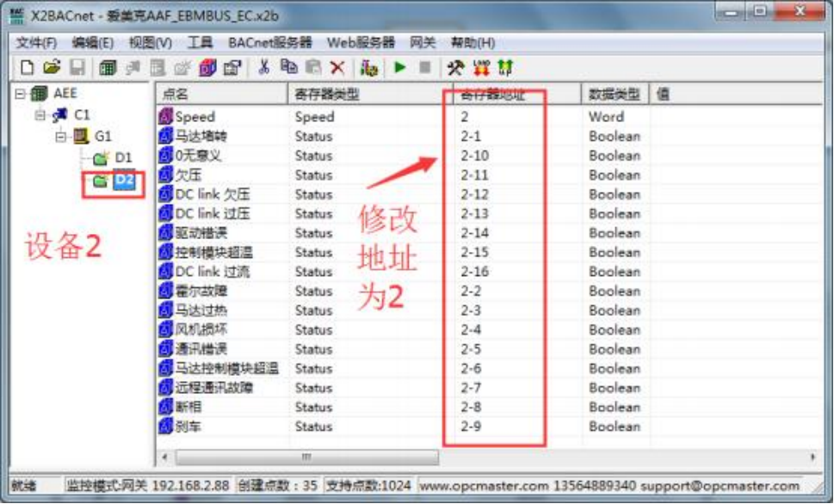Screen dimensions: 834x504
Task: Click the Cut scissors icon
Action: pos(263,67)
